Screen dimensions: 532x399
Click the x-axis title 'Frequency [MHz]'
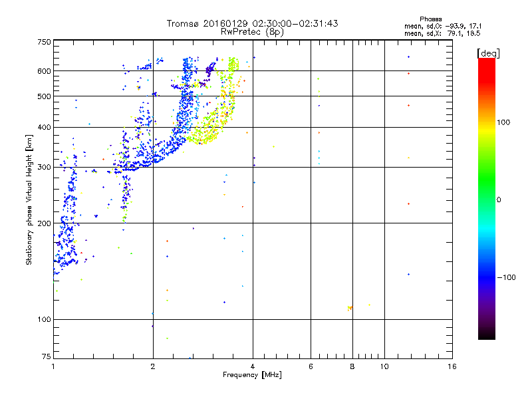[x=252, y=375]
